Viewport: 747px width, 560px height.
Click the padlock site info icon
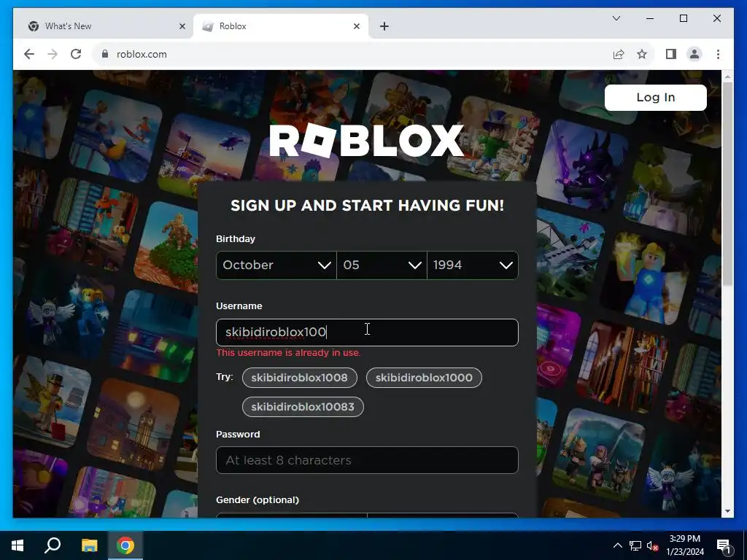click(105, 54)
